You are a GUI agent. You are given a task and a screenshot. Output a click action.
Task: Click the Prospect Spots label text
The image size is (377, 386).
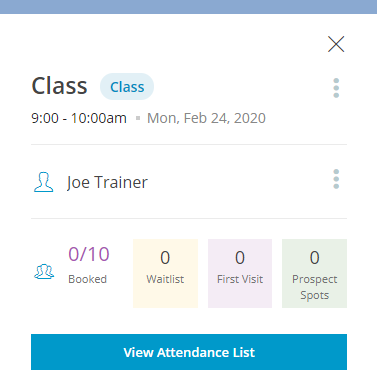(x=314, y=287)
